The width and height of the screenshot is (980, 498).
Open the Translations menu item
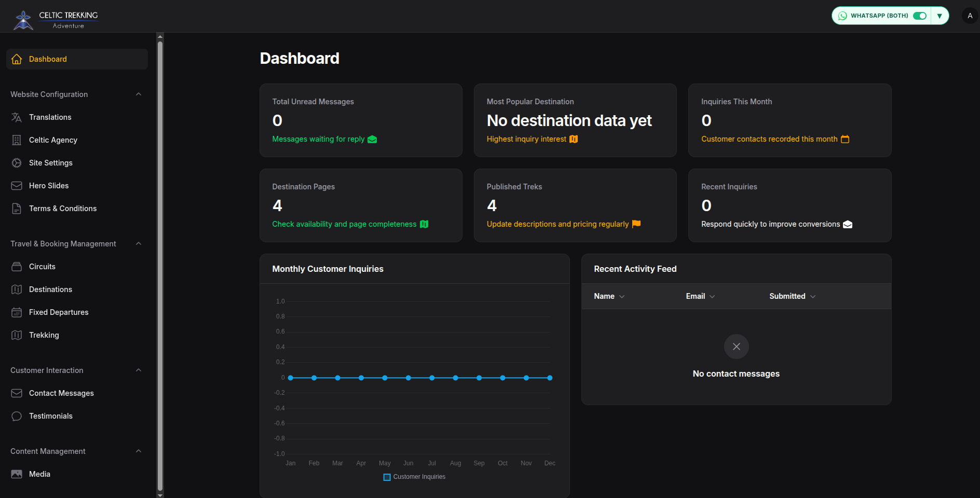click(x=77, y=117)
